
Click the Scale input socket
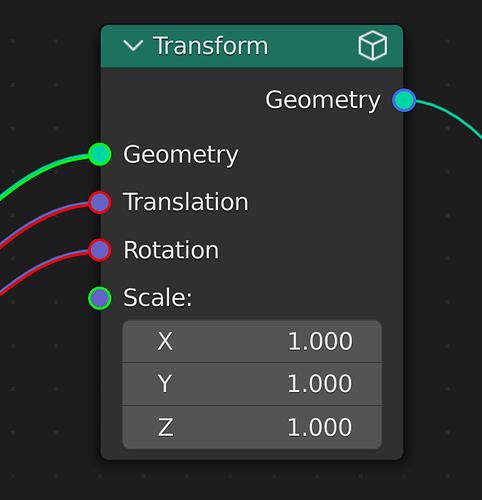[100, 298]
